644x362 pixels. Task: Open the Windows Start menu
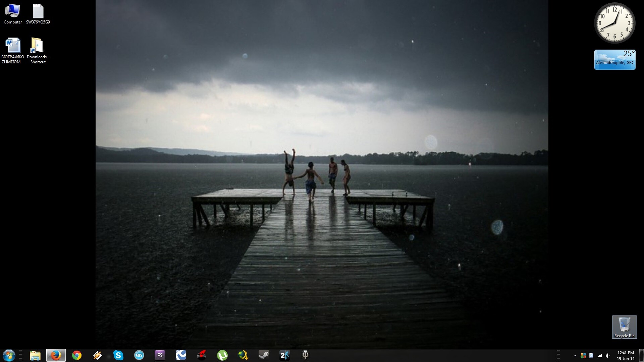click(9, 355)
